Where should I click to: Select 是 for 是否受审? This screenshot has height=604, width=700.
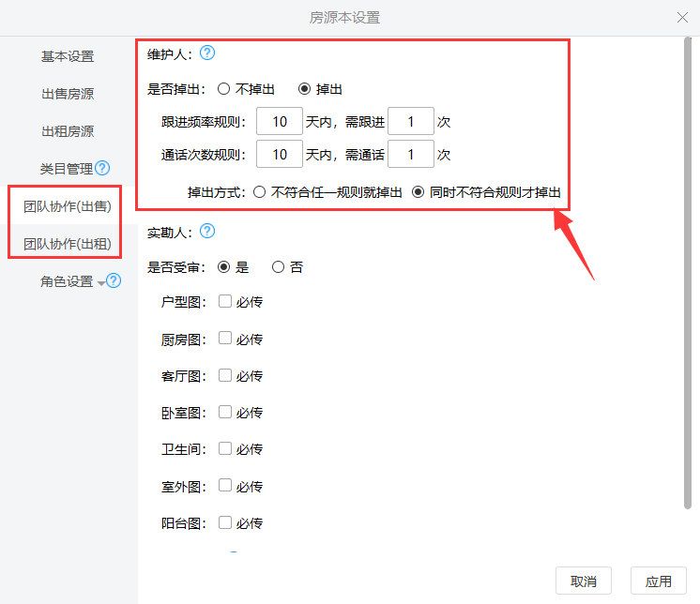223,267
